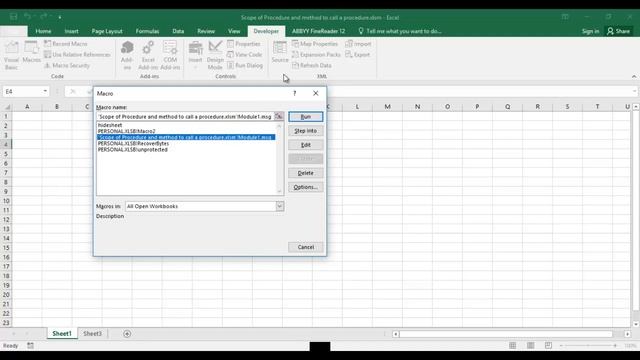Viewport: 640px width, 360px height.
Task: Open Macro Security settings
Action: coord(67,65)
